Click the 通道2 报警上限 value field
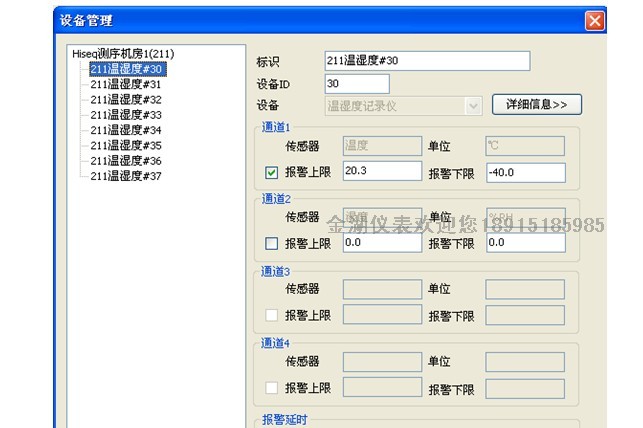 click(x=382, y=243)
